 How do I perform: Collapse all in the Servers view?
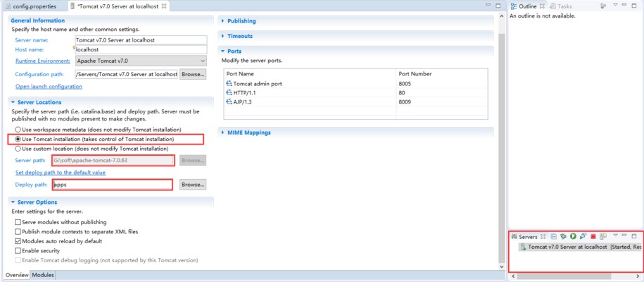point(554,236)
